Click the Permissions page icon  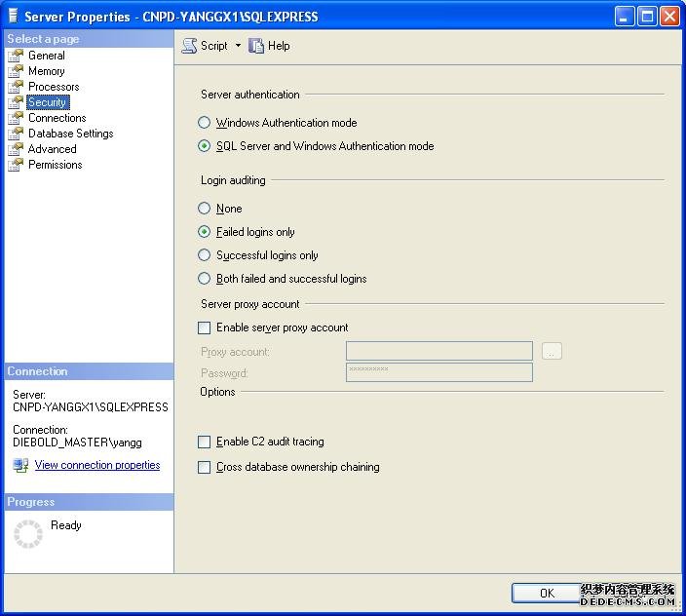tap(16, 165)
